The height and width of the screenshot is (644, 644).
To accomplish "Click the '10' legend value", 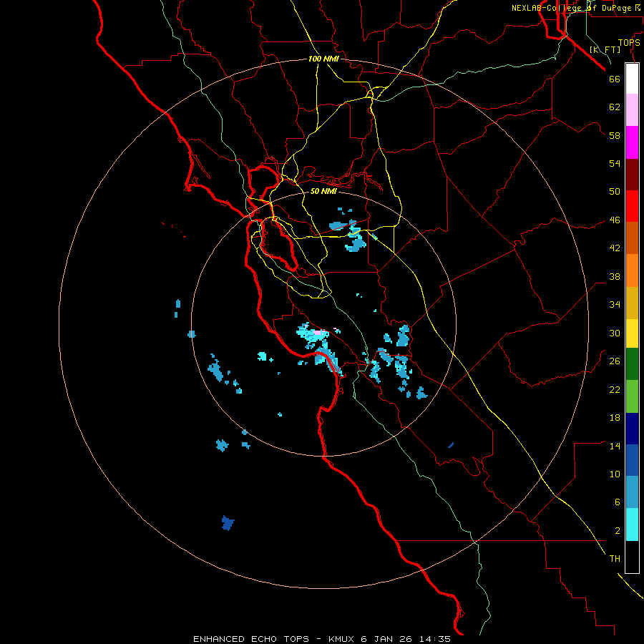I will (615, 474).
